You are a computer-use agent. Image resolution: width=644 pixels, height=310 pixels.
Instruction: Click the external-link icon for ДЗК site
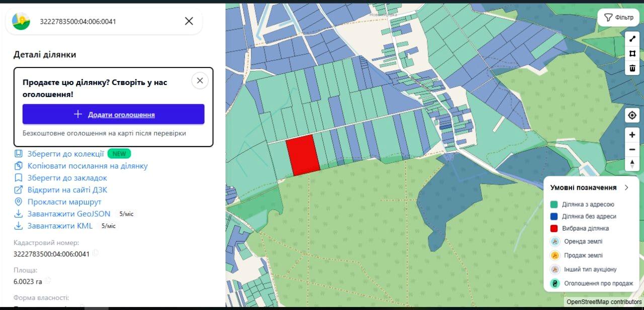pos(19,190)
